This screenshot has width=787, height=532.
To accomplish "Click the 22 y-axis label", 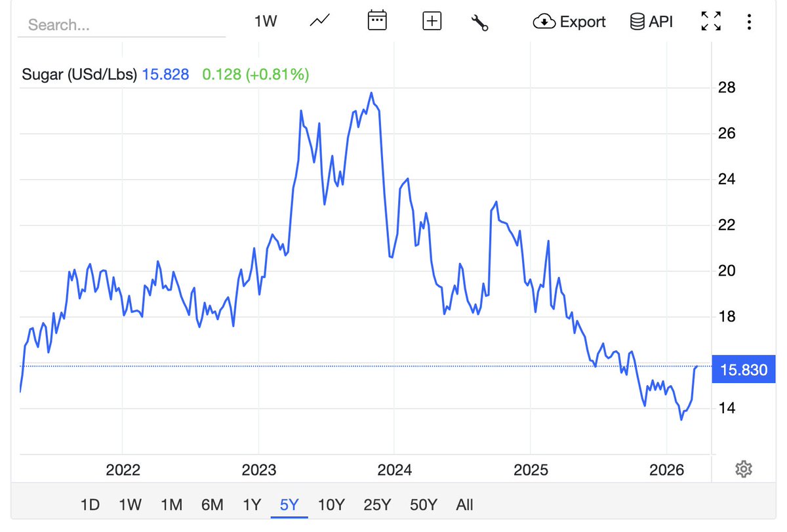I will click(727, 226).
